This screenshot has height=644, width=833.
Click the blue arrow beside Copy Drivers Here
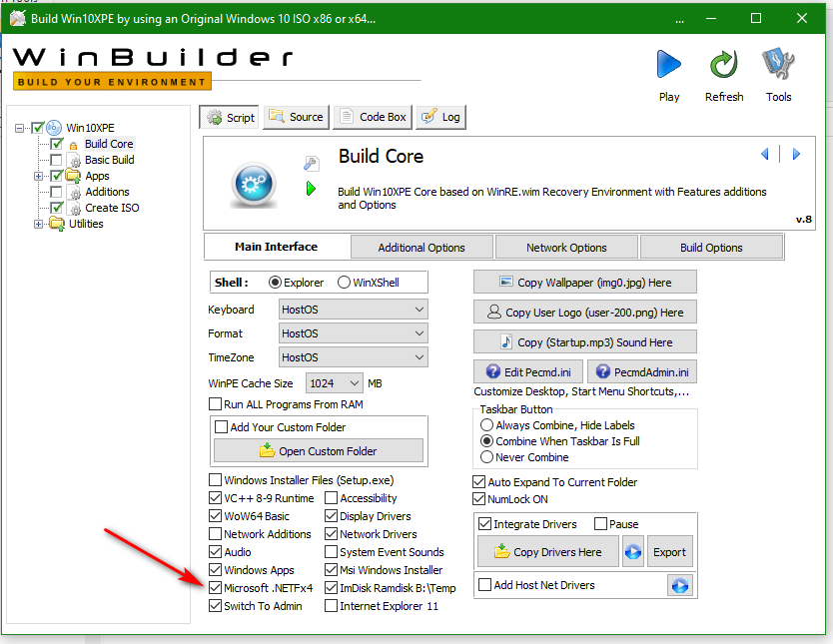(632, 552)
